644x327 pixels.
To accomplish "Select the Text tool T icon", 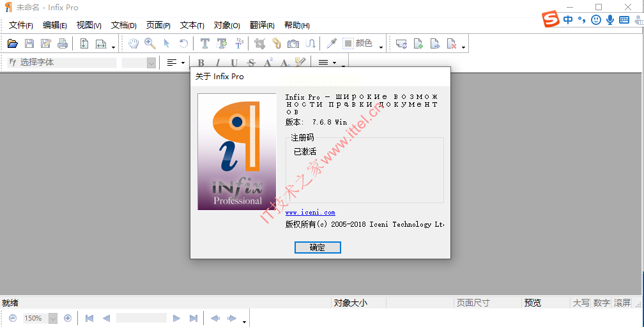I will coord(204,43).
